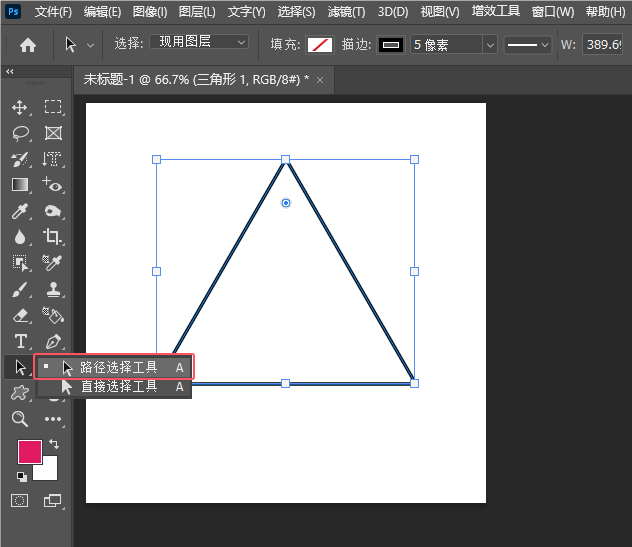Select the Eraser tool
The image size is (632, 547).
(x=19, y=315)
